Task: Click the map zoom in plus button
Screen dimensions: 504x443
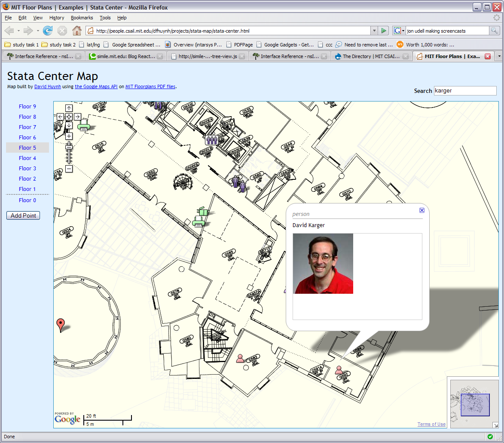Action: 69,136
